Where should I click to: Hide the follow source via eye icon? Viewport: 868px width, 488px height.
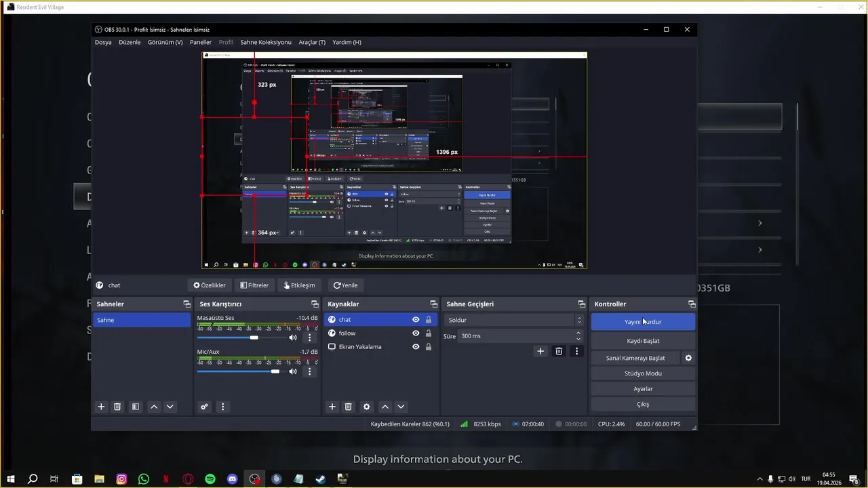416,333
